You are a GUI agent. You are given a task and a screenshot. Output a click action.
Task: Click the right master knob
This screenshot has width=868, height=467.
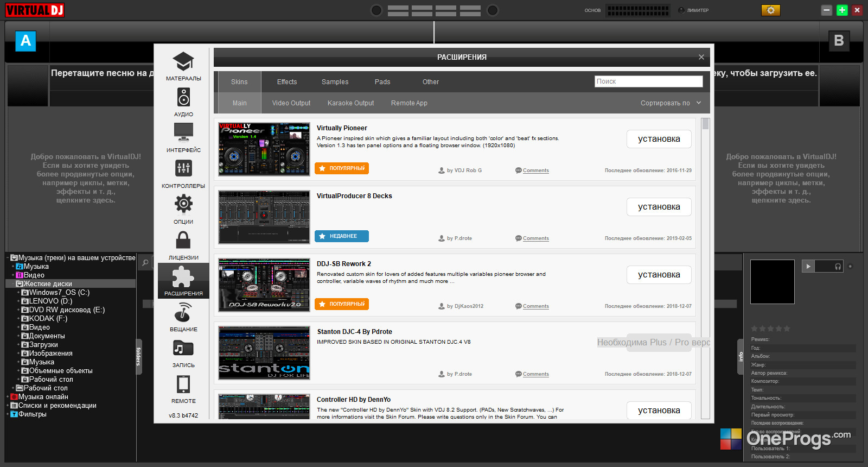click(x=493, y=10)
